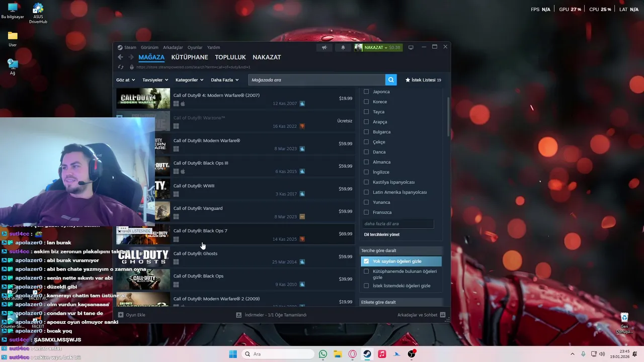
Task: Open the Yardım menu
Action: coord(213,47)
